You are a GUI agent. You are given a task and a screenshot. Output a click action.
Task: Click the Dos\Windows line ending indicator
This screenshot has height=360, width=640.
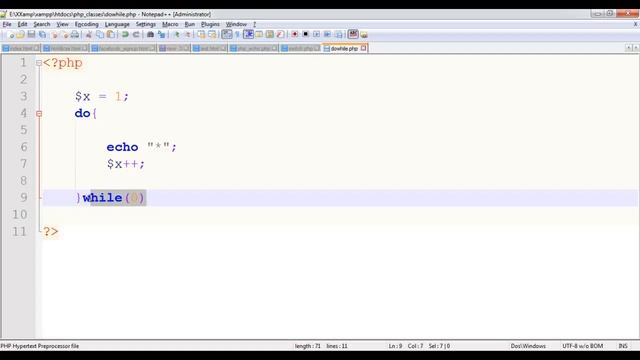[528, 346]
